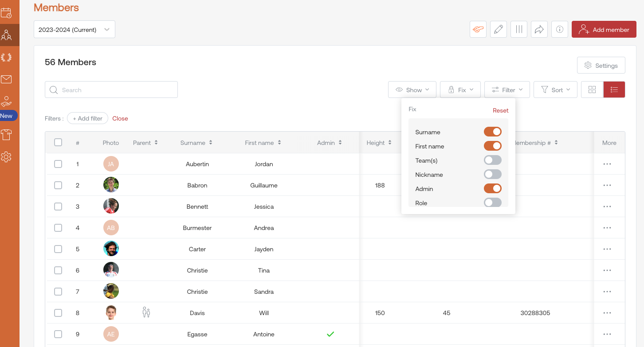Click the Add member button
644x347 pixels.
pyautogui.click(x=604, y=30)
